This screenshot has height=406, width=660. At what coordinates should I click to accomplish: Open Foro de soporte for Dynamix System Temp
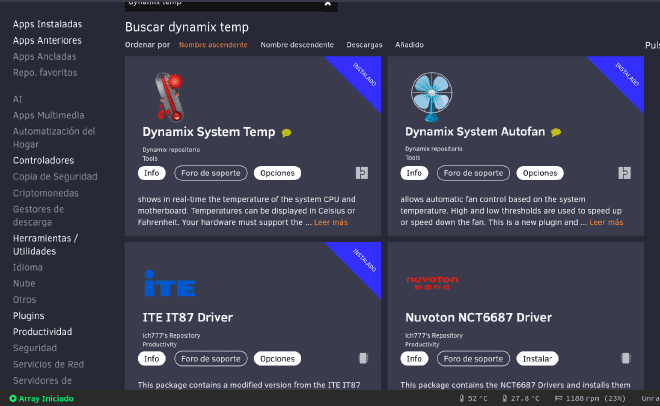pyautogui.click(x=211, y=173)
